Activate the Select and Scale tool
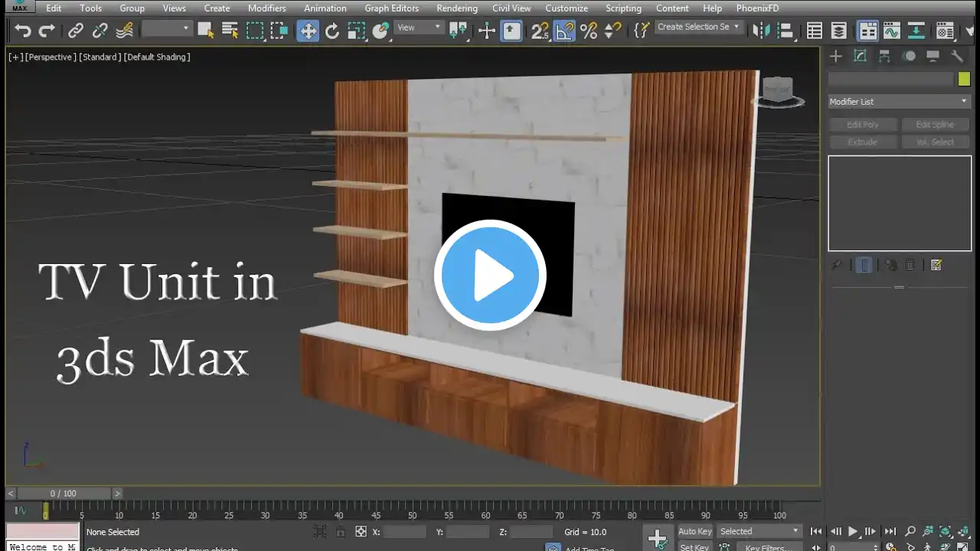The width and height of the screenshot is (980, 551). pyautogui.click(x=357, y=31)
